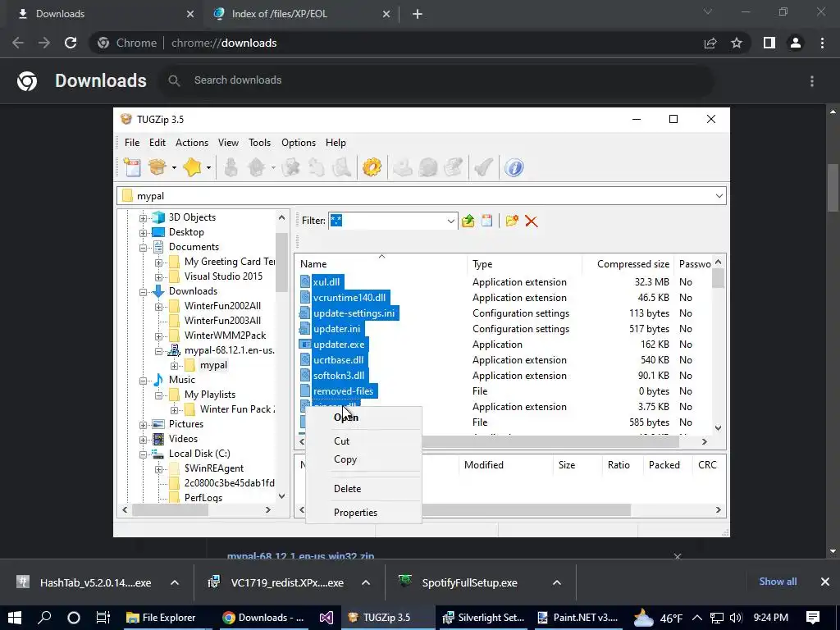The width and height of the screenshot is (840, 630).
Task: Click the folder tree vertical scrollbar
Action: [x=282, y=262]
